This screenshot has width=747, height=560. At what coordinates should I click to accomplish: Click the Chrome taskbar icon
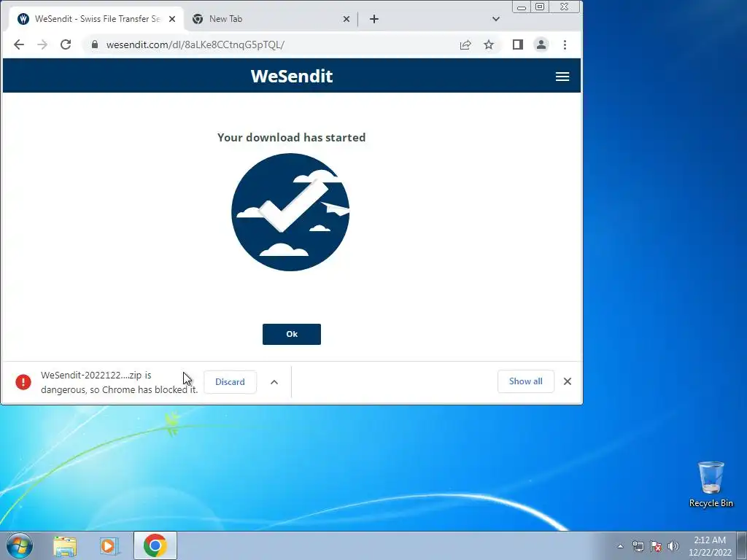pos(155,545)
